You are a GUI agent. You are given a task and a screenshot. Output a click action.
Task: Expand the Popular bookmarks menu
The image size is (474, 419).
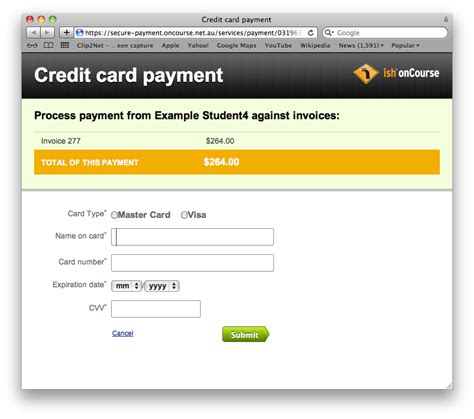[x=405, y=45]
